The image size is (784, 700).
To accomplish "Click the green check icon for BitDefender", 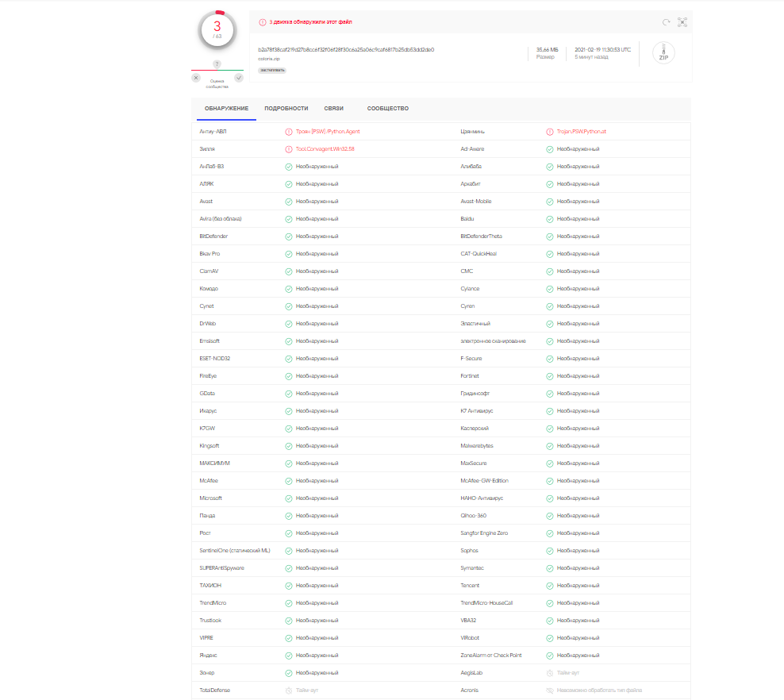I will tap(289, 237).
